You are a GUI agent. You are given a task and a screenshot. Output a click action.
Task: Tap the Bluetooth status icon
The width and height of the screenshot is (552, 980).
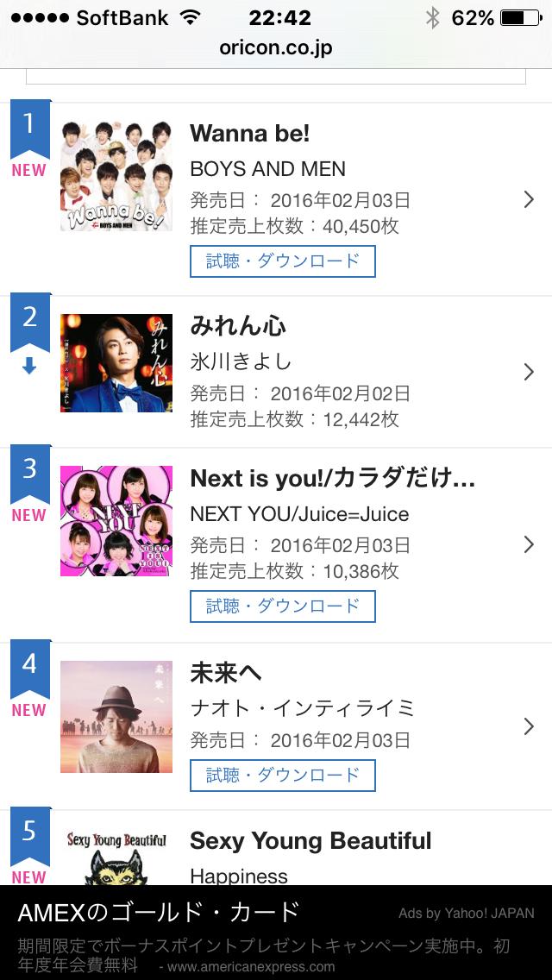(x=432, y=18)
